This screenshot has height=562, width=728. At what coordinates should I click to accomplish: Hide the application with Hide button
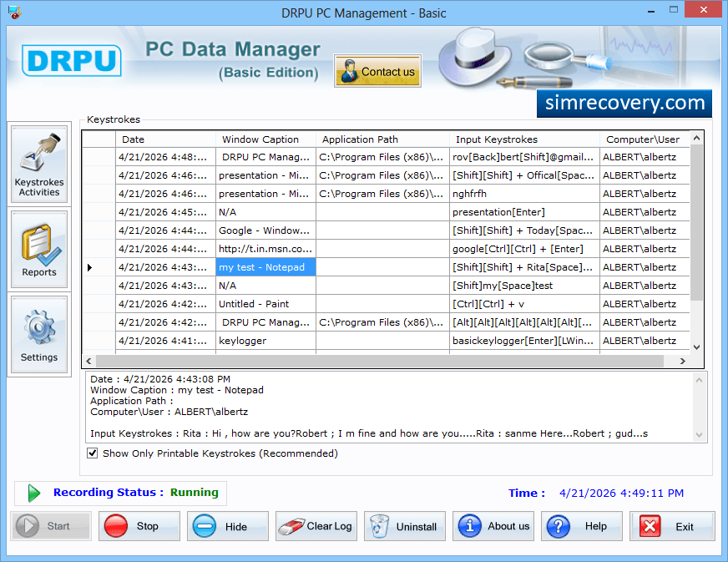click(228, 526)
